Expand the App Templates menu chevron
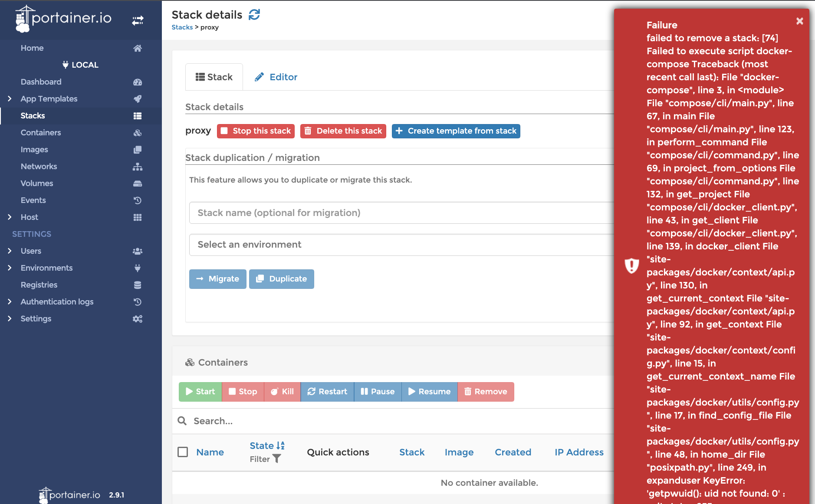This screenshot has height=504, width=815. [x=10, y=99]
